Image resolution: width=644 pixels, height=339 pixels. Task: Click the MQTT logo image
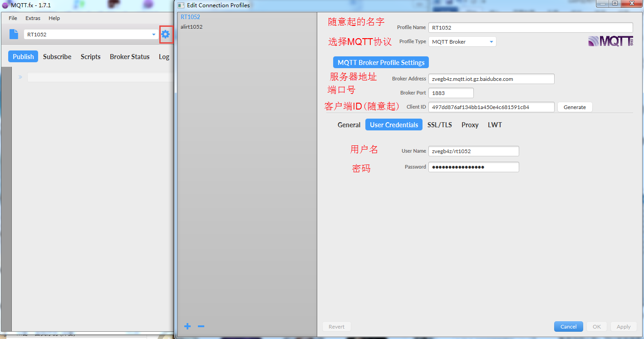click(x=611, y=41)
